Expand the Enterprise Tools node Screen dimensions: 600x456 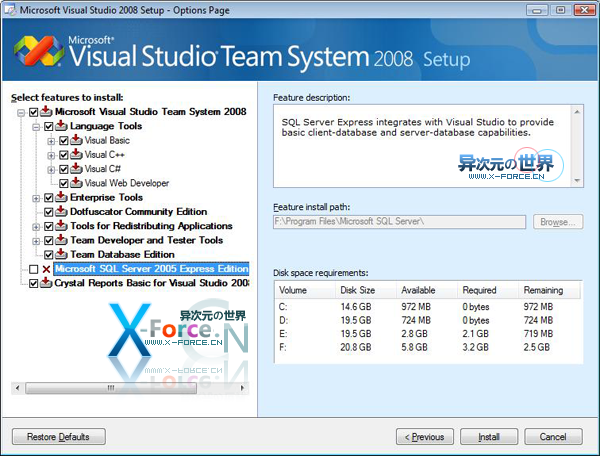(x=36, y=198)
